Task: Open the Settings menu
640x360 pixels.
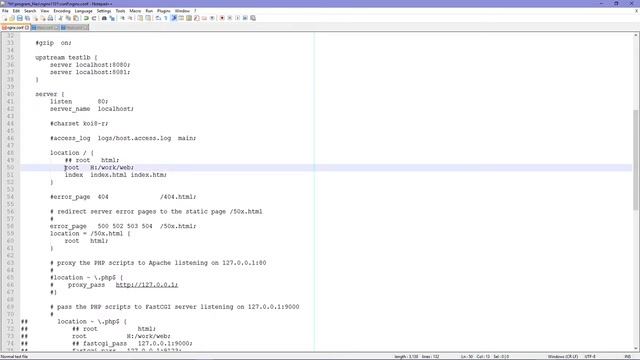Action: (x=104, y=11)
